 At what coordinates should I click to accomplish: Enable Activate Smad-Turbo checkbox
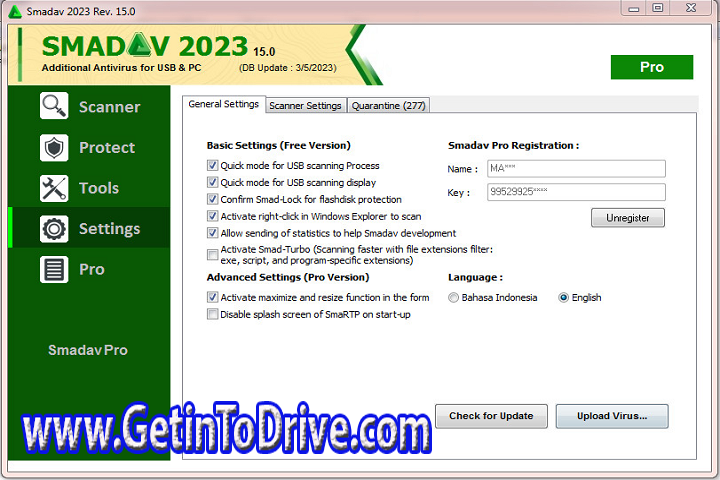coord(212,254)
